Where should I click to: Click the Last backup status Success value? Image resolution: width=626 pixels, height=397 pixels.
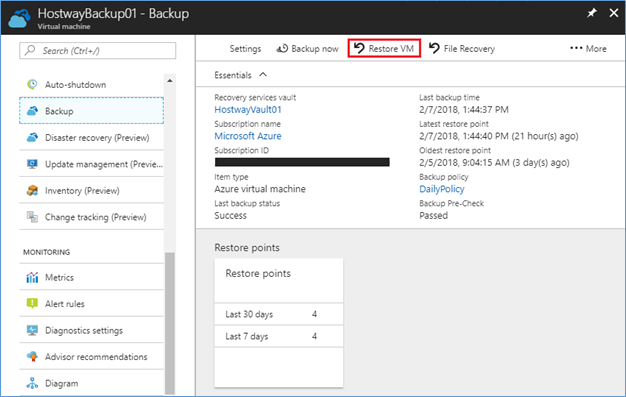tap(230, 215)
